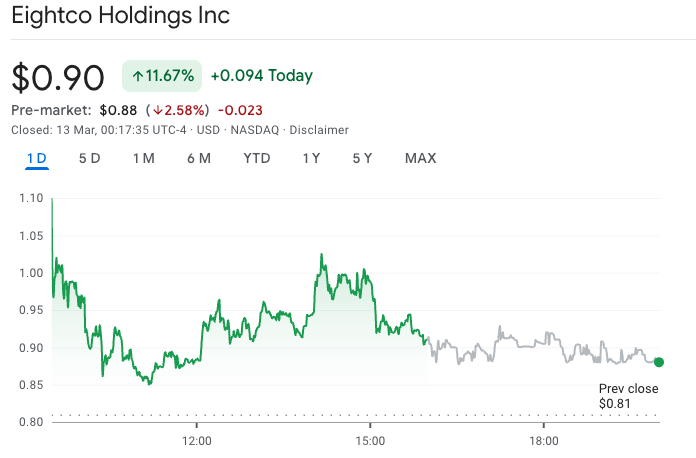Click the +0.094 Today change text
The width and height of the screenshot is (696, 458).
coord(261,76)
